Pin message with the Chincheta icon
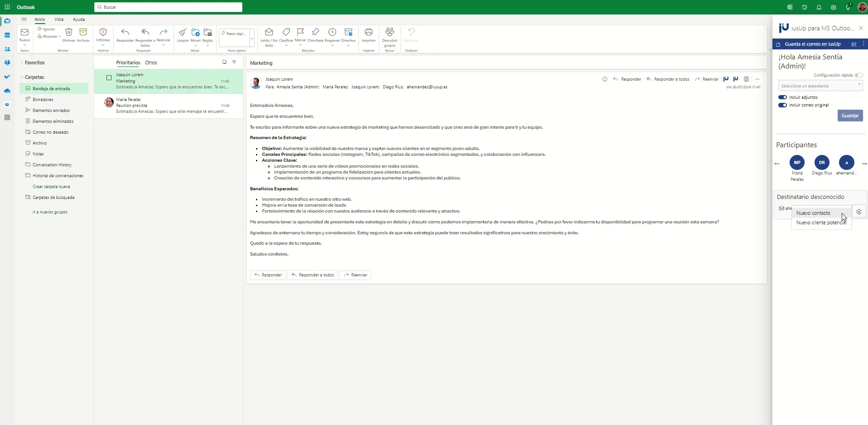The width and height of the screenshot is (868, 425). [x=315, y=33]
